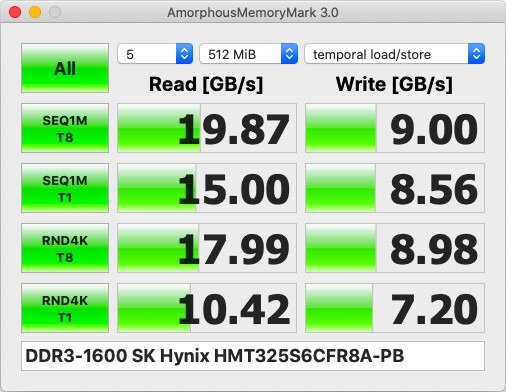Click the AmorphousMemoryMark 3.0 window title
The width and height of the screenshot is (506, 392).
(x=253, y=13)
